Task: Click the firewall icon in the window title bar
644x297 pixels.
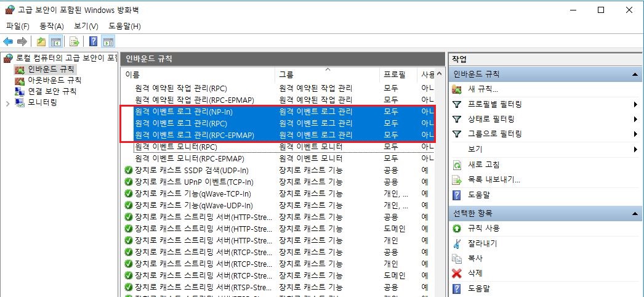Action: (10, 10)
